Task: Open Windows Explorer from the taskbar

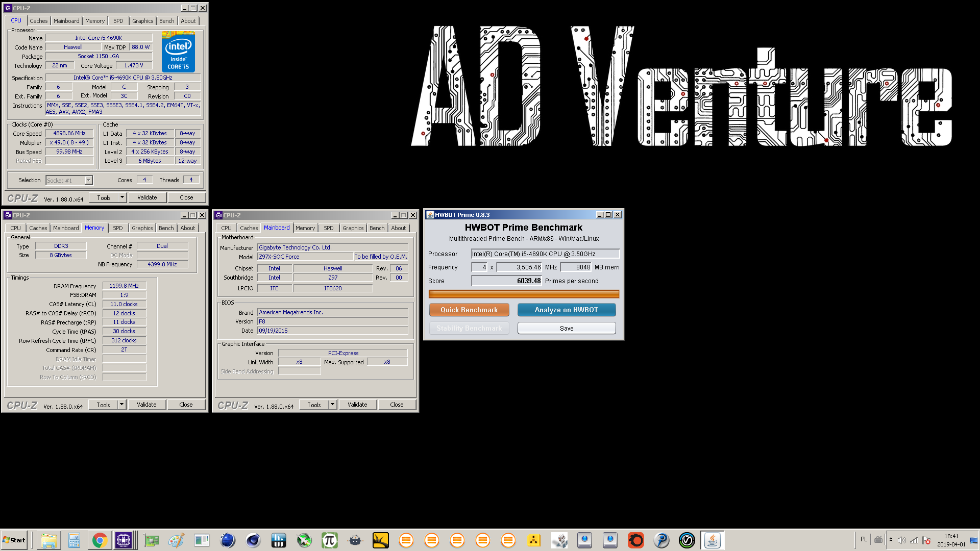Action: (48, 540)
